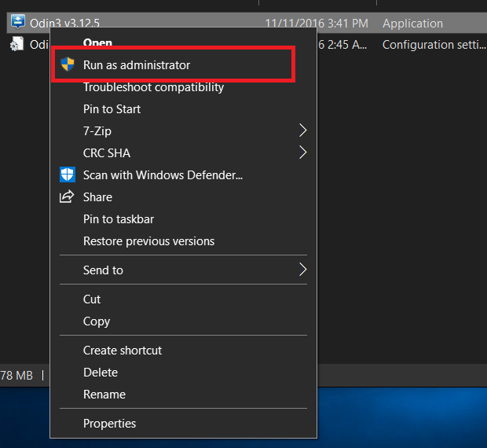Click the Odin configuration settings file icon
The image size is (487, 448).
17,44
